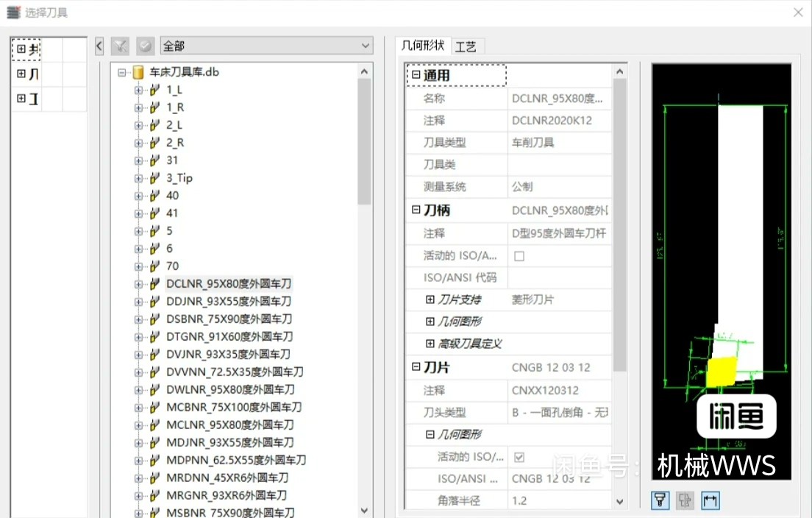Click the green check apply icon

point(145,46)
